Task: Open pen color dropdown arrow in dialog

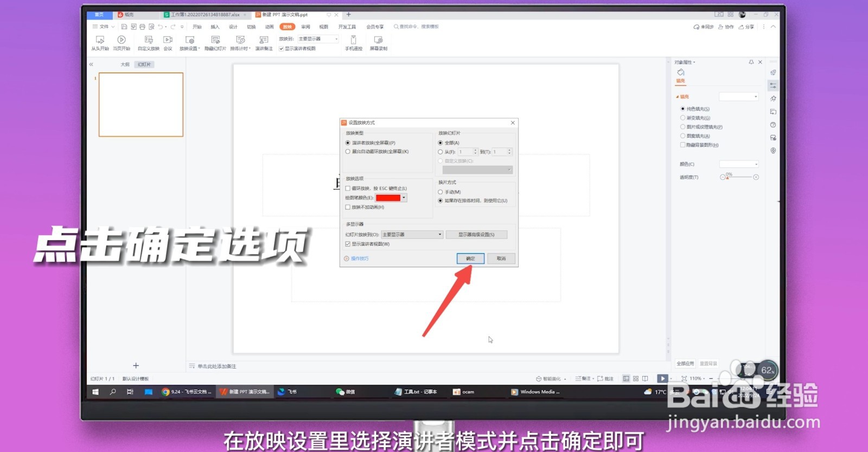Action: (x=404, y=198)
